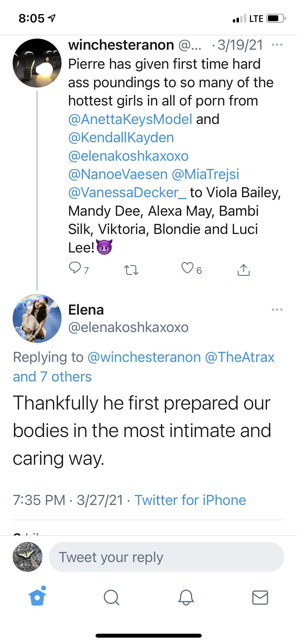
Task: Tap the @TheAtrax link in replying-to line
Action: (240, 357)
